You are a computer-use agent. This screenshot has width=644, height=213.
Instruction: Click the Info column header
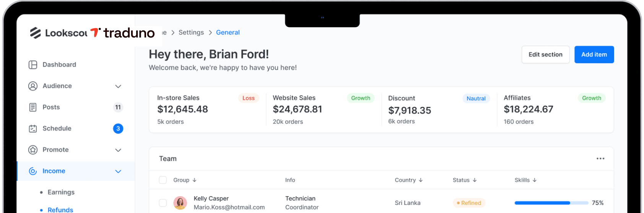pos(290,180)
